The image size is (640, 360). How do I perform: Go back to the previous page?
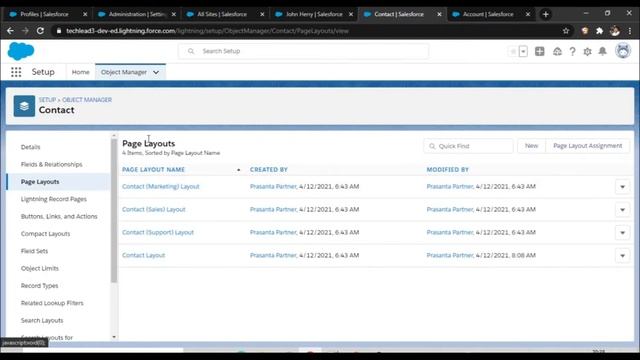tap(10, 31)
